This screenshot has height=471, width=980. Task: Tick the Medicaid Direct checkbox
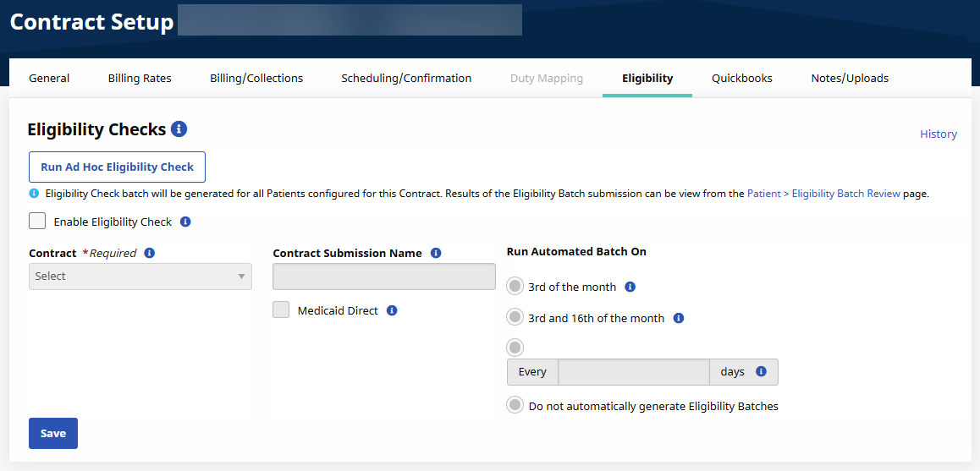281,310
